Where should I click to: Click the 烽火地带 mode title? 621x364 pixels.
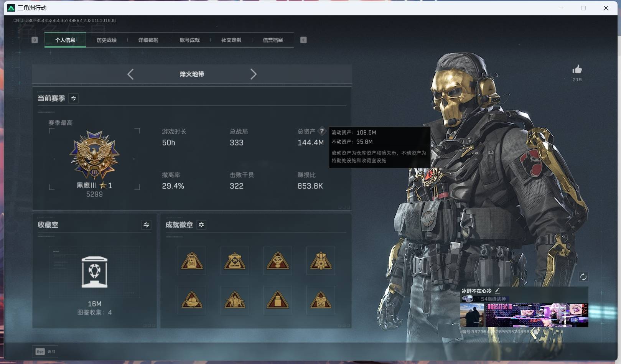[192, 74]
